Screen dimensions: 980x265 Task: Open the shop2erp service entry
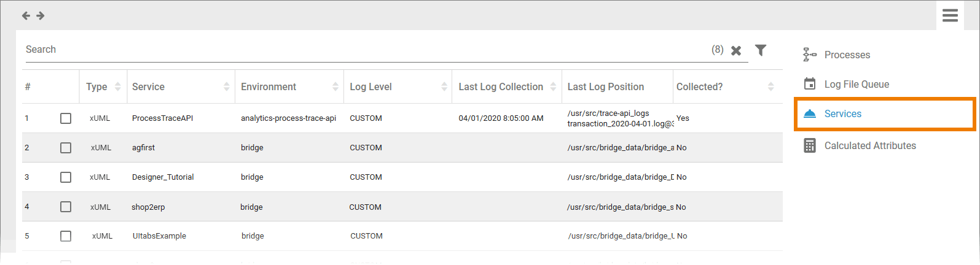pos(148,207)
